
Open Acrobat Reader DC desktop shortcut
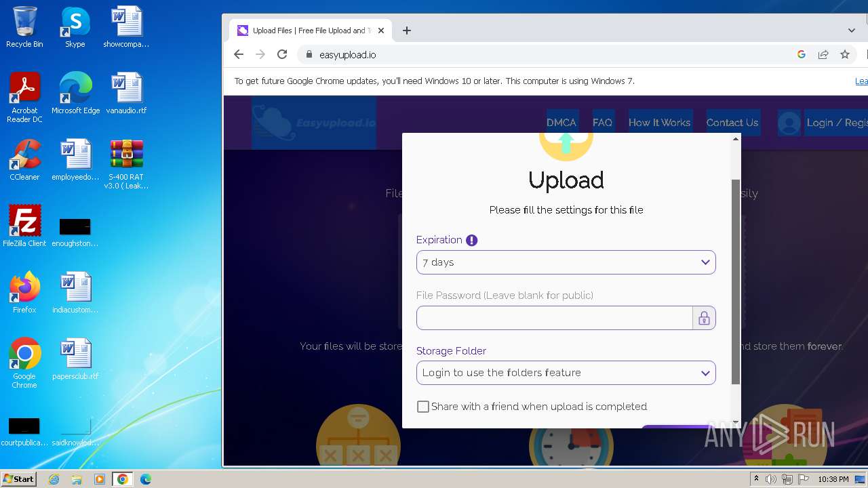[24, 98]
